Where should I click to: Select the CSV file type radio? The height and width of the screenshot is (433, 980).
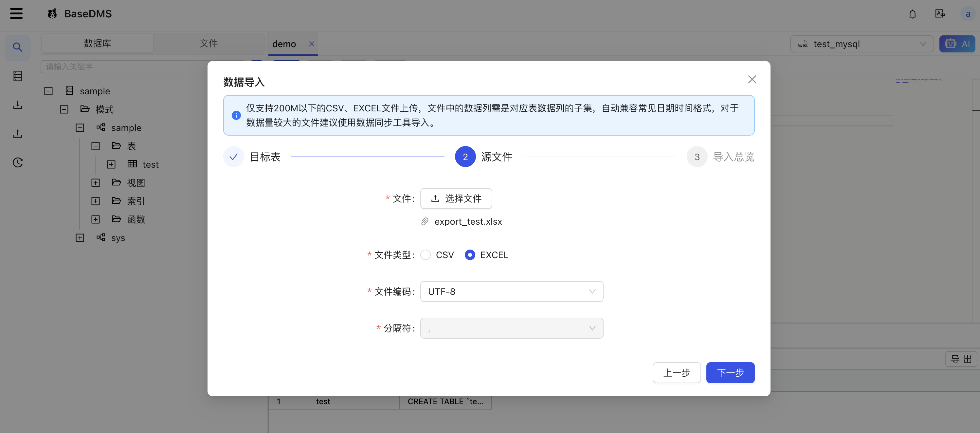point(425,255)
